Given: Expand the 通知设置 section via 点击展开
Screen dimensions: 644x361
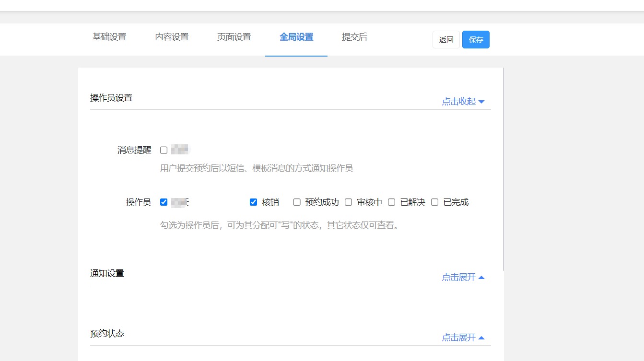Looking at the screenshot, I should pos(463,277).
